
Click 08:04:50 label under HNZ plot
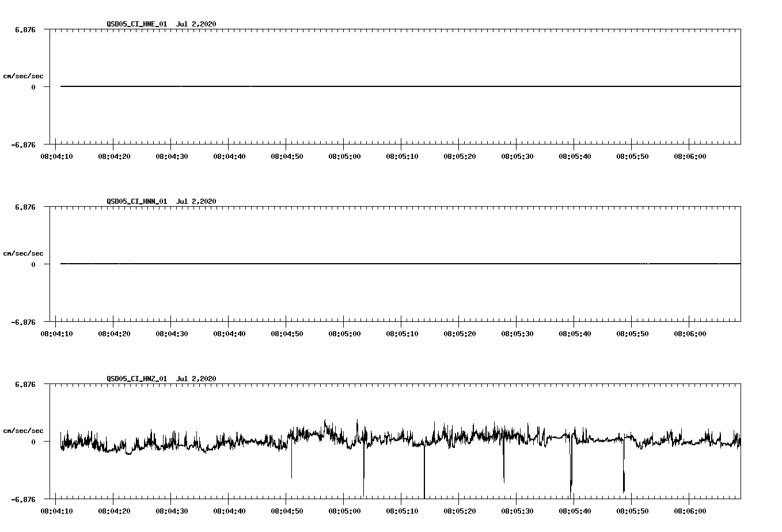[287, 511]
